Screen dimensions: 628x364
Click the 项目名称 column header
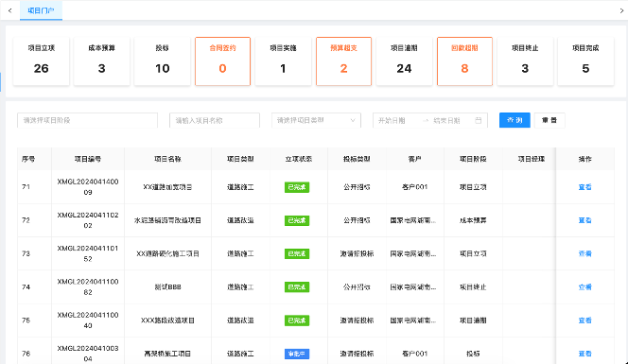pos(167,159)
